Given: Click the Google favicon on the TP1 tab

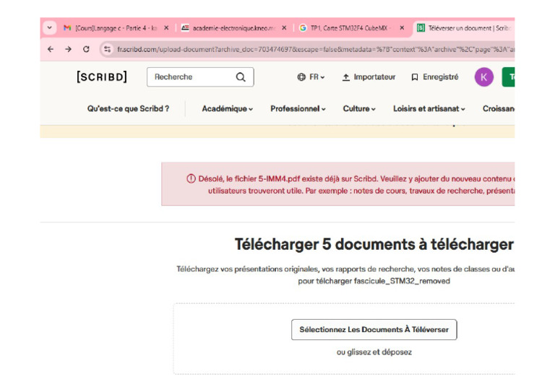Looking at the screenshot, I should click(303, 28).
